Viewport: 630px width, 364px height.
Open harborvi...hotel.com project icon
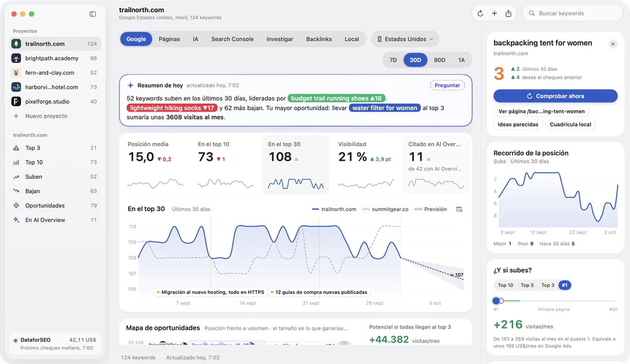16,87
